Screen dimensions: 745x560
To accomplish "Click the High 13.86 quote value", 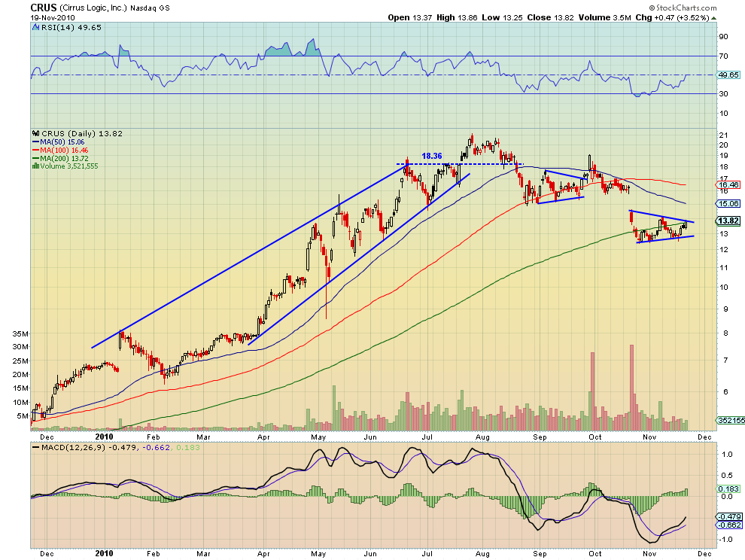I will pos(457,17).
